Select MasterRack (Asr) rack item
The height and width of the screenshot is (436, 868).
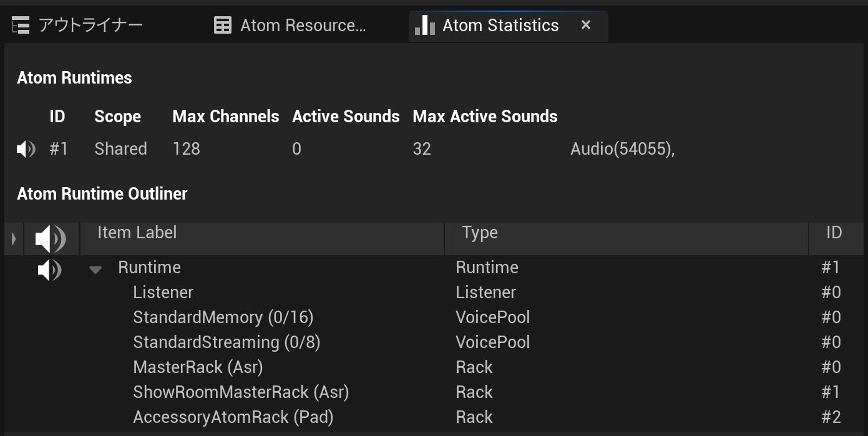[198, 367]
